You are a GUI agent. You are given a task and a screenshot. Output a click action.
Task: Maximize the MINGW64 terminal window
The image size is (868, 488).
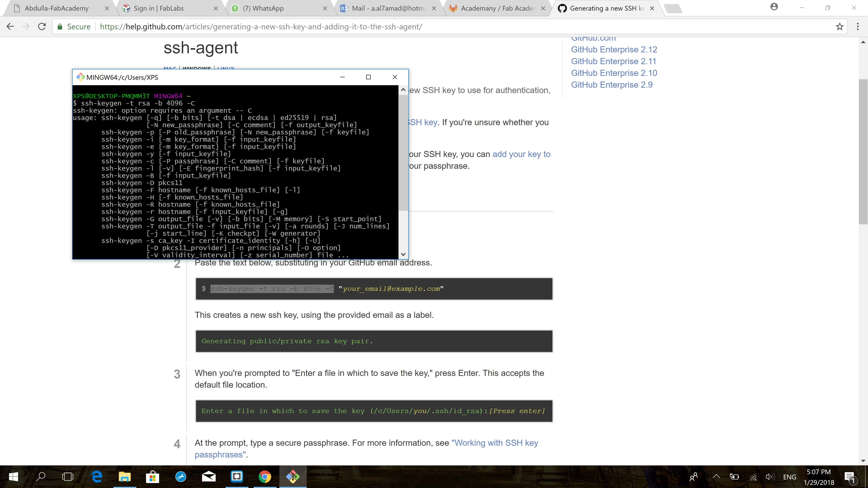pos(368,77)
